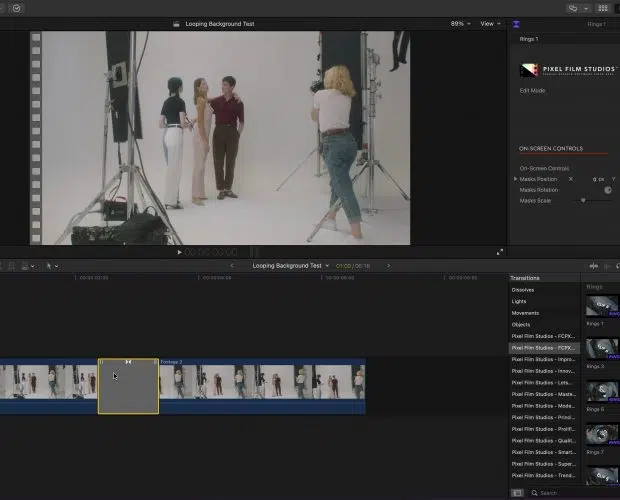The height and width of the screenshot is (500, 620).
Task: Click the Rings 1 inspector title
Action: coord(529,39)
